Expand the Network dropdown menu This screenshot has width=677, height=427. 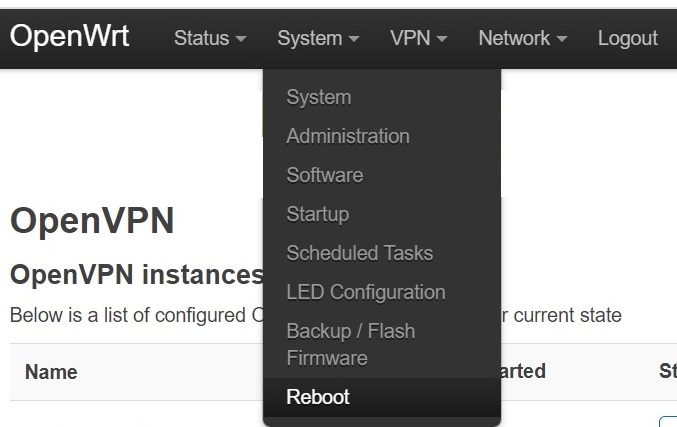(522, 38)
